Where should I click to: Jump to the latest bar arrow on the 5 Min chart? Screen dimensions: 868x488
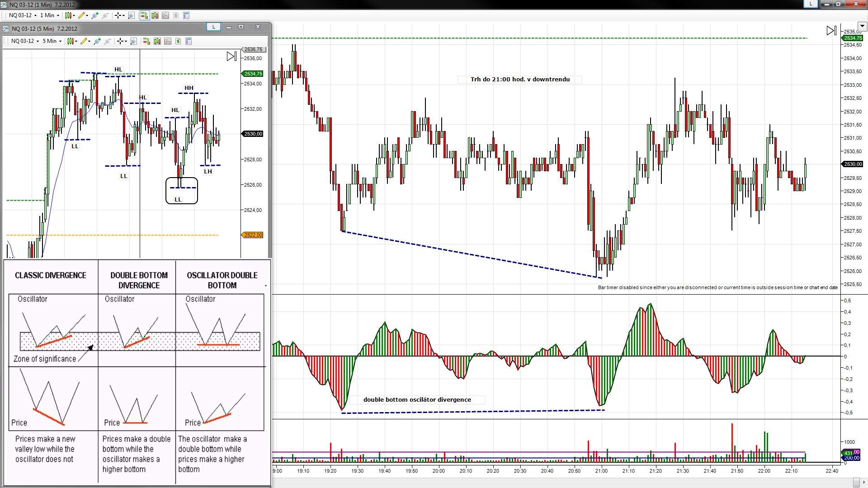[x=231, y=56]
